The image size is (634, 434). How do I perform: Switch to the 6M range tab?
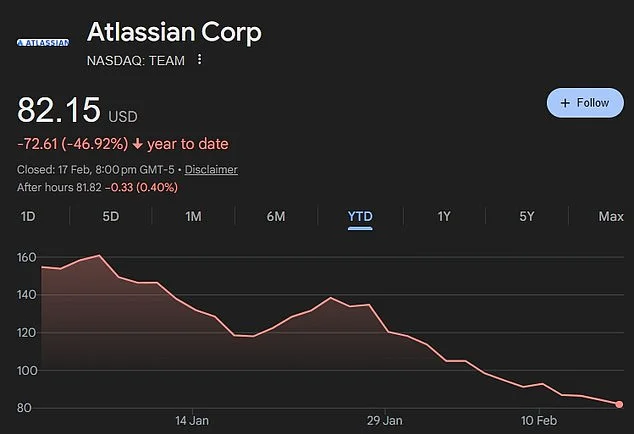276,216
